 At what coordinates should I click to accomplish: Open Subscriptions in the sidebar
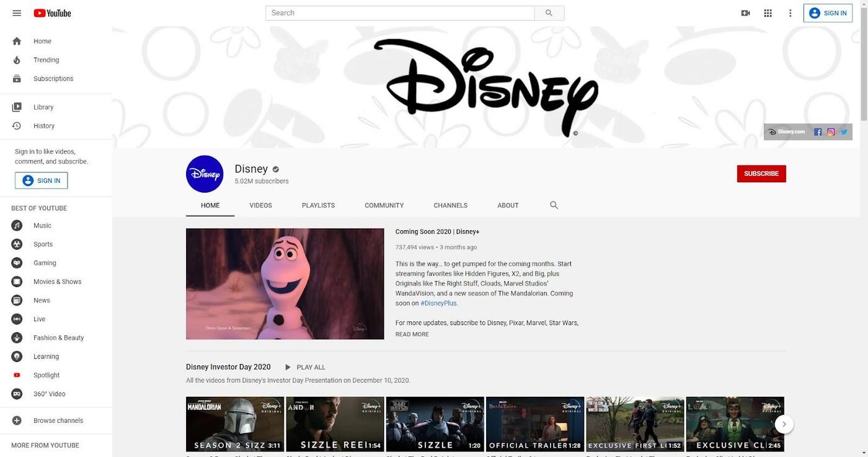point(56,79)
